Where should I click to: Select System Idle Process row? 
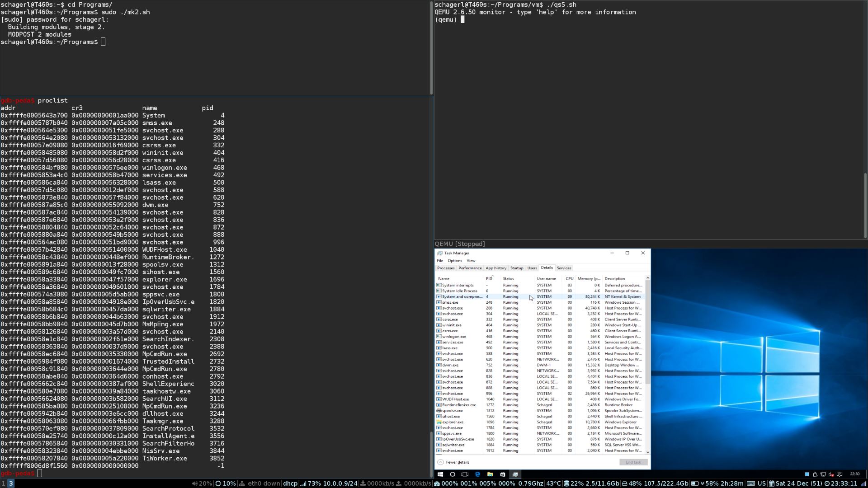pos(540,291)
